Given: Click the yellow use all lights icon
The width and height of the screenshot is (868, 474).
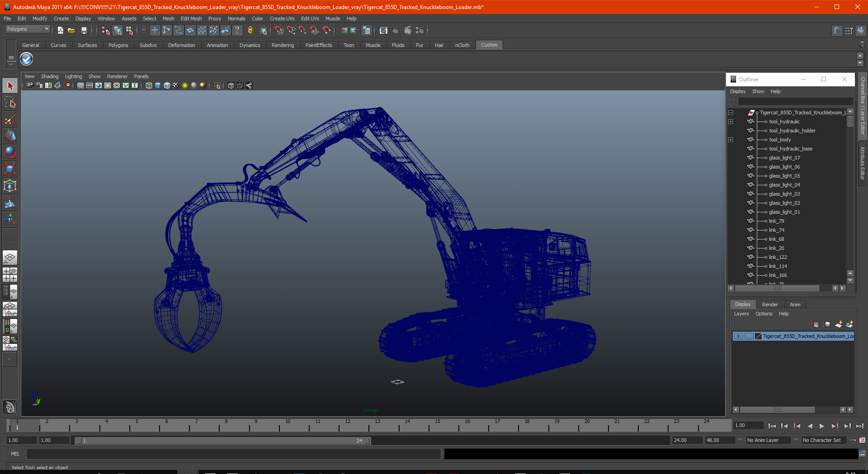Looking at the screenshot, I should tap(185, 85).
